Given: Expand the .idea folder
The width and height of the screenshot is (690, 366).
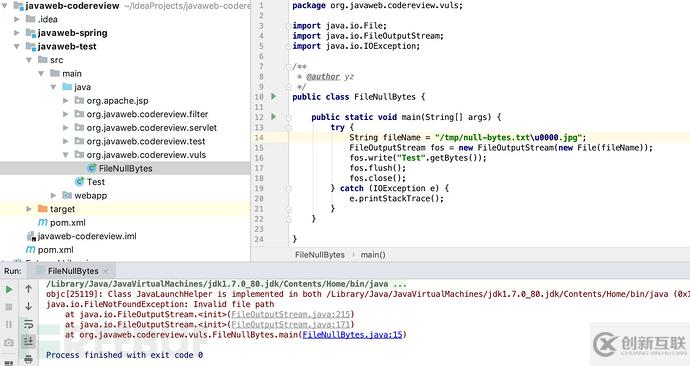Looking at the screenshot, I should tap(17, 19).
